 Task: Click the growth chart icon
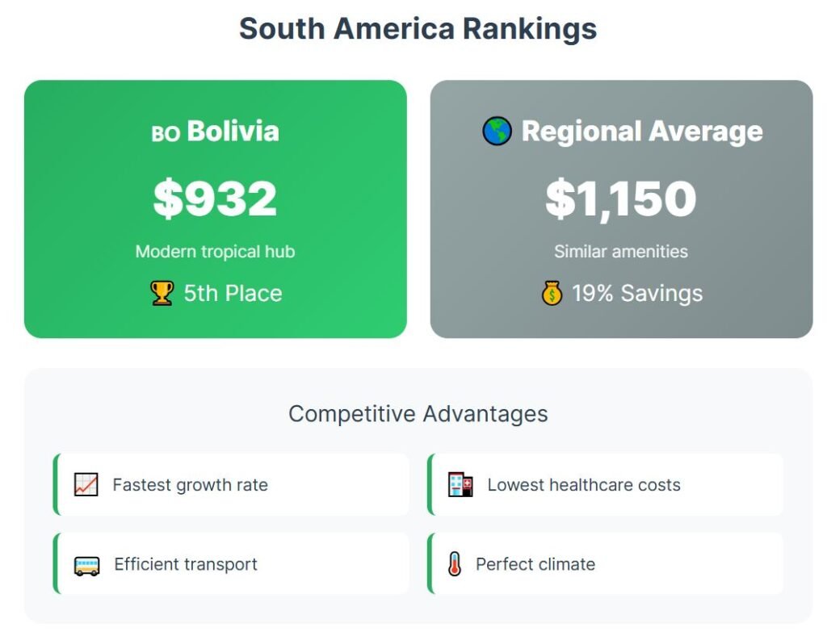tap(86, 485)
